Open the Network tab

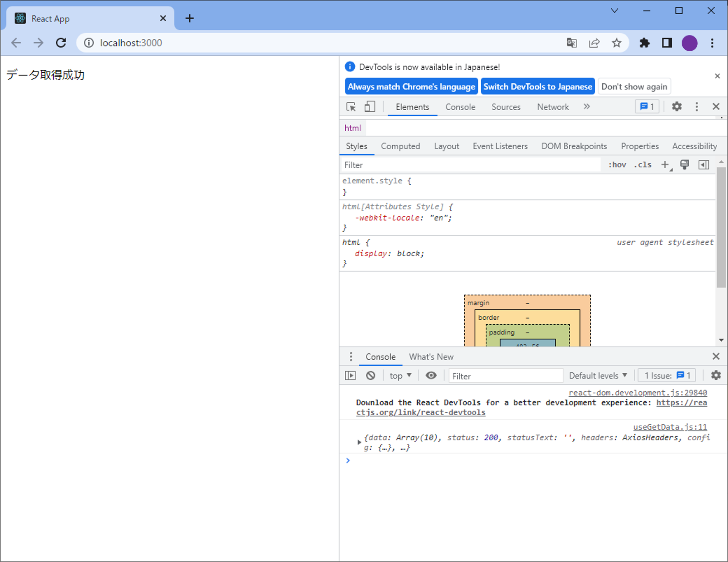click(553, 107)
